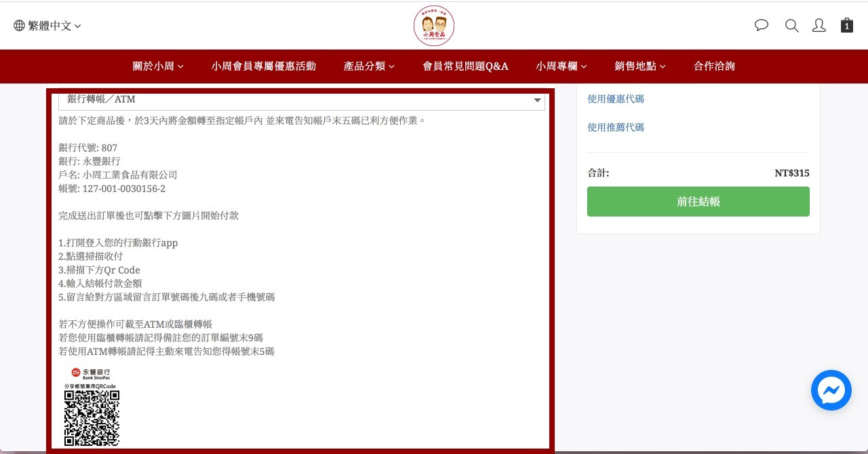Expand the 銷售地點 menu
Viewport: 868px width, 454px height.
[x=640, y=66]
